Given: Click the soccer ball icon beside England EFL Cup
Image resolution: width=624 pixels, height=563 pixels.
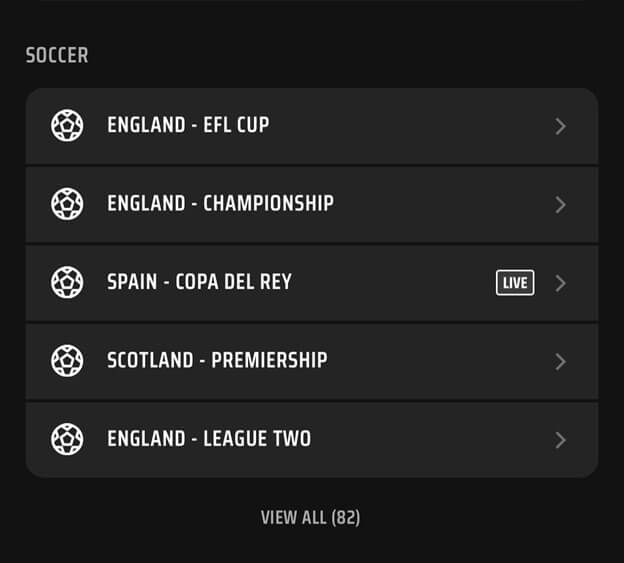Looking at the screenshot, I should pyautogui.click(x=67, y=125).
